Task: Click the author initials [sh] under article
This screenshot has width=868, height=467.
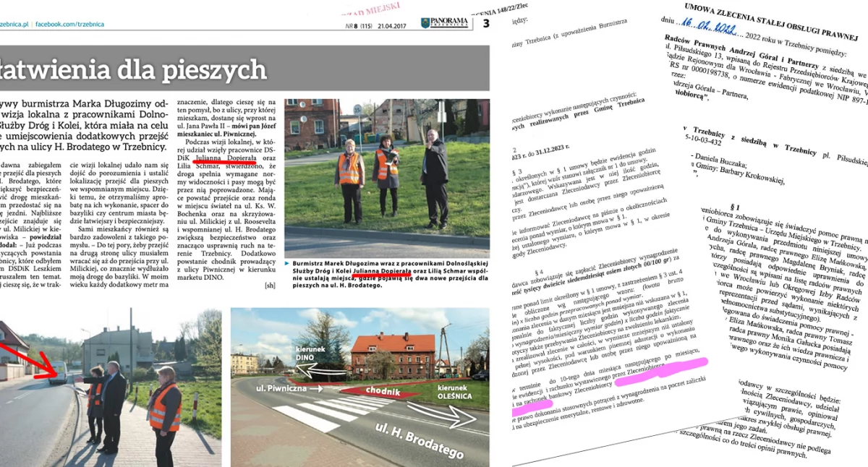Action: (x=271, y=285)
